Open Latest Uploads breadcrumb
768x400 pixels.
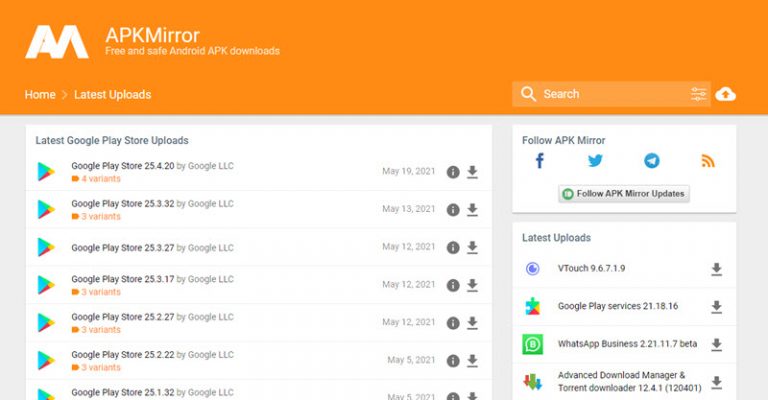tap(113, 94)
